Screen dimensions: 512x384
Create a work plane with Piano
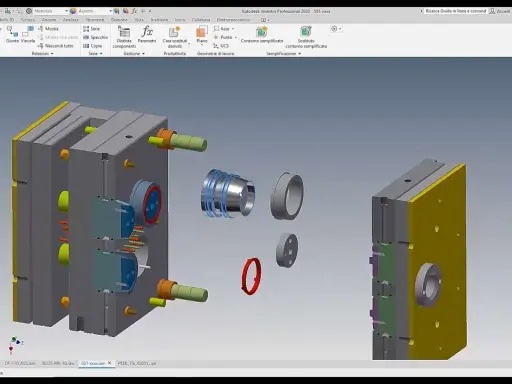point(202,35)
